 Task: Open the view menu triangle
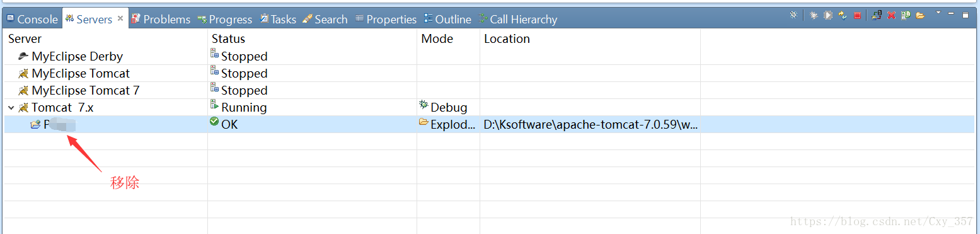[x=938, y=12]
